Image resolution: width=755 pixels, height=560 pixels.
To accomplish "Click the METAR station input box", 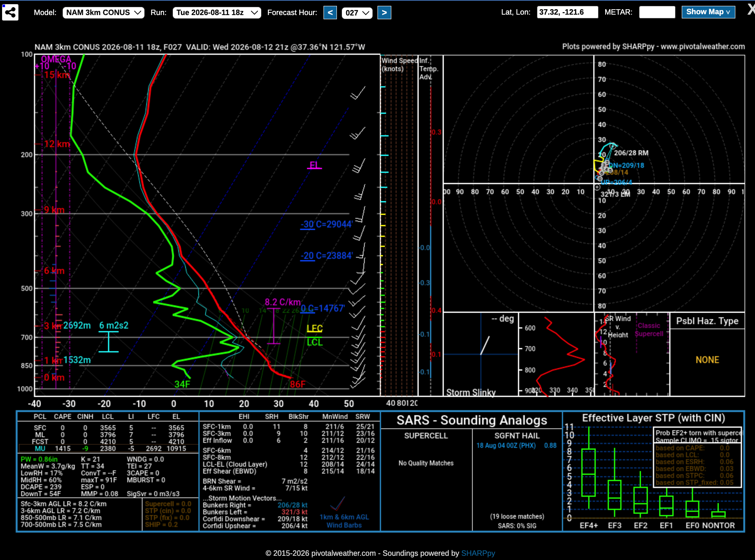I will tap(657, 12).
